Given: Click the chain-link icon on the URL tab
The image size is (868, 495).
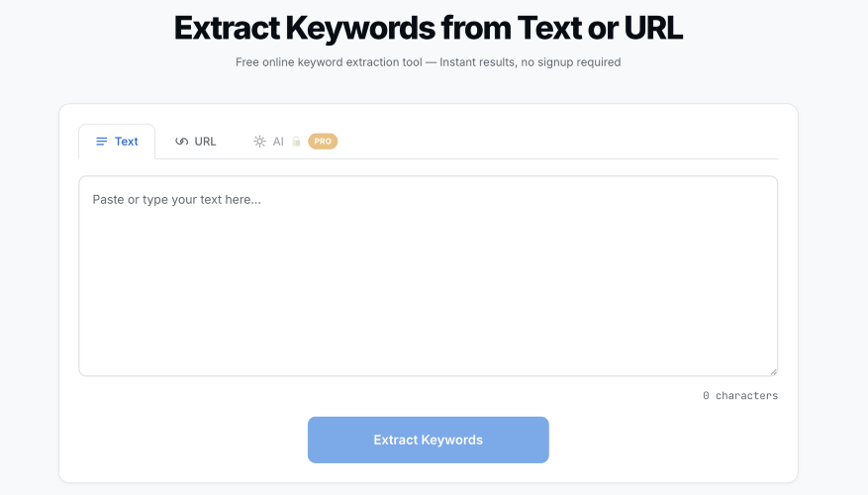Looking at the screenshot, I should (181, 142).
